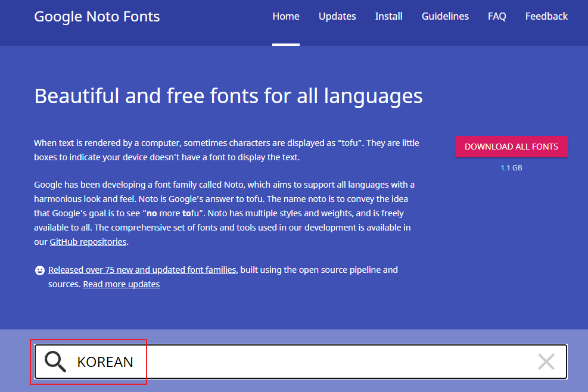588x392 pixels.
Task: Open the Feedback page
Action: pyautogui.click(x=546, y=16)
